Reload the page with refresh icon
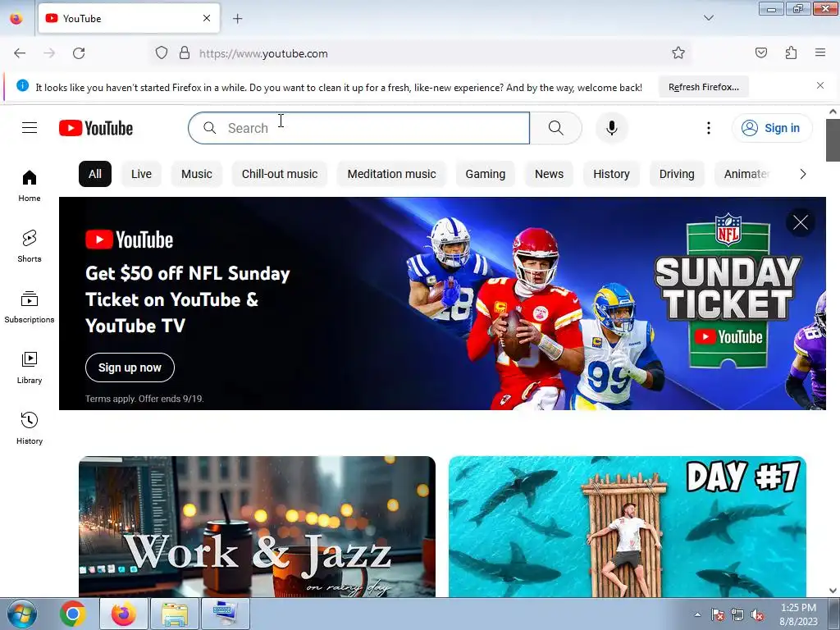Image resolution: width=840 pixels, height=630 pixels. pos(79,53)
